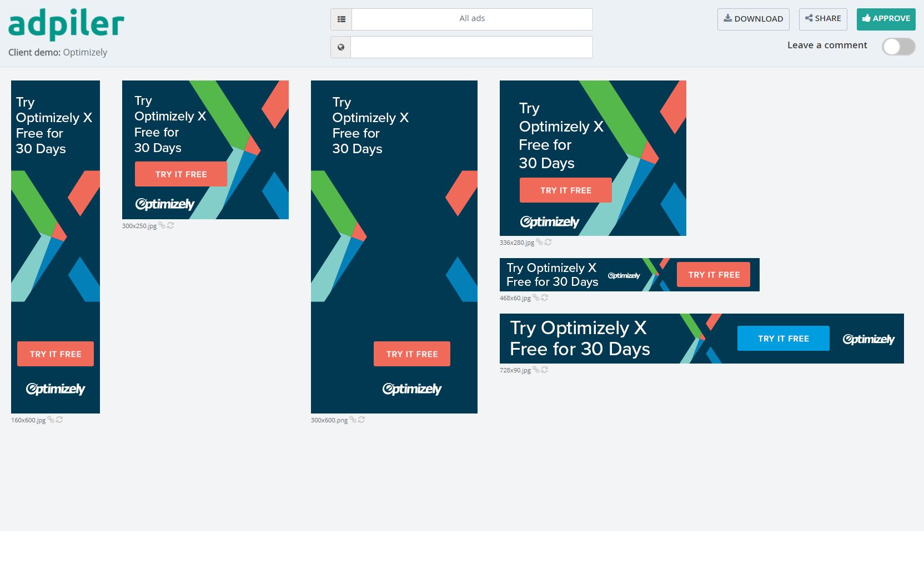Click the ads list icon beside the campaign selector
This screenshot has height=580, width=924.
coord(341,18)
